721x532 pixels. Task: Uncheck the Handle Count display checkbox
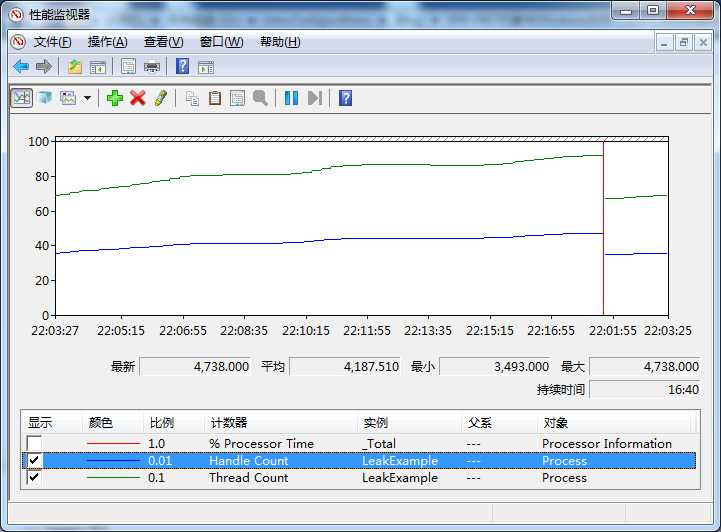(34, 460)
